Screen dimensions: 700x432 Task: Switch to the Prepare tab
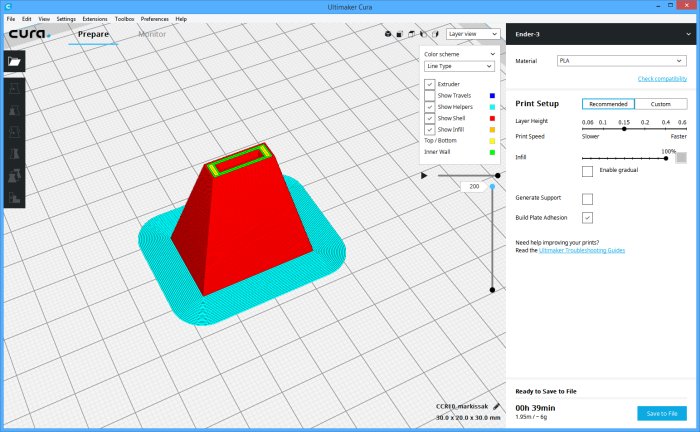pos(93,34)
